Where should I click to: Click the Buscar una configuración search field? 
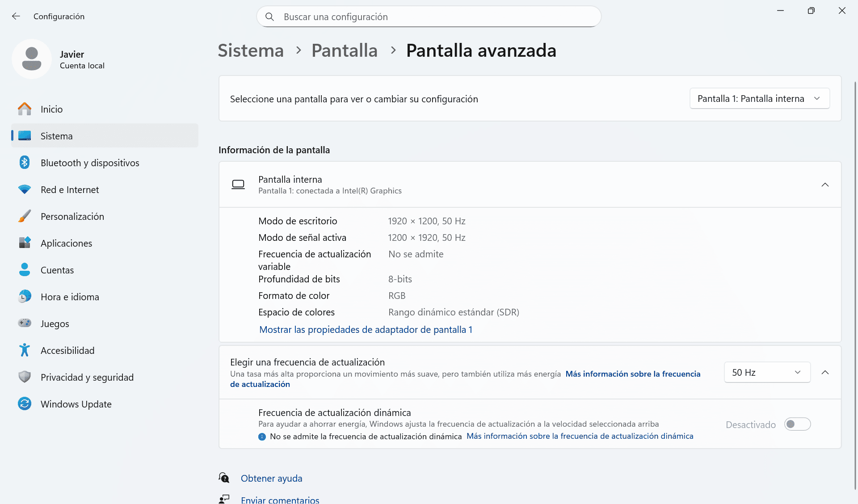click(x=429, y=17)
